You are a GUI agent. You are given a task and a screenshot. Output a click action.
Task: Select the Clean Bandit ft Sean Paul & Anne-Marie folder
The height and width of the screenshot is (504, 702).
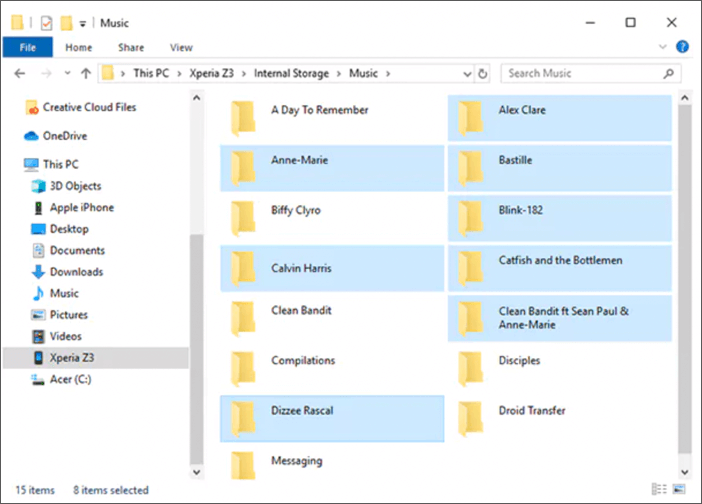(560, 319)
